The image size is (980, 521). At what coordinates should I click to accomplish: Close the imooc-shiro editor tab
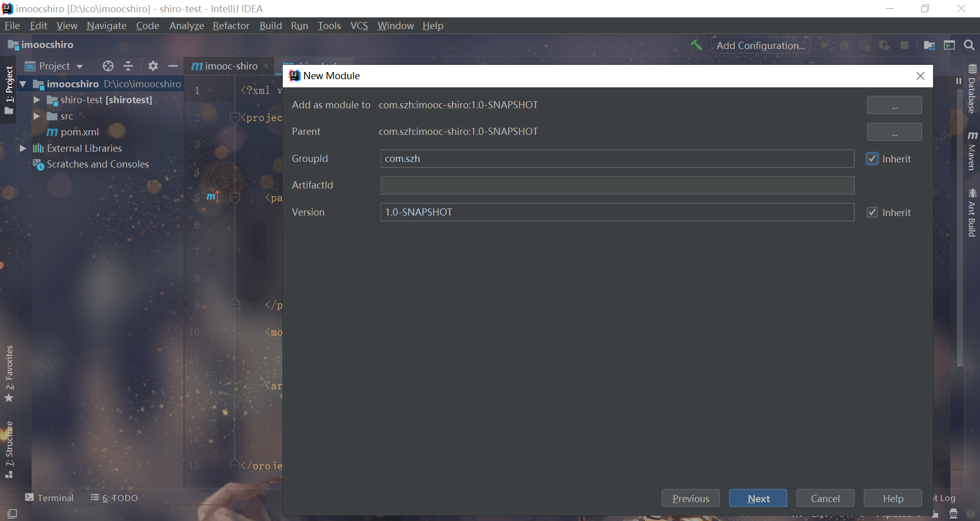point(266,66)
